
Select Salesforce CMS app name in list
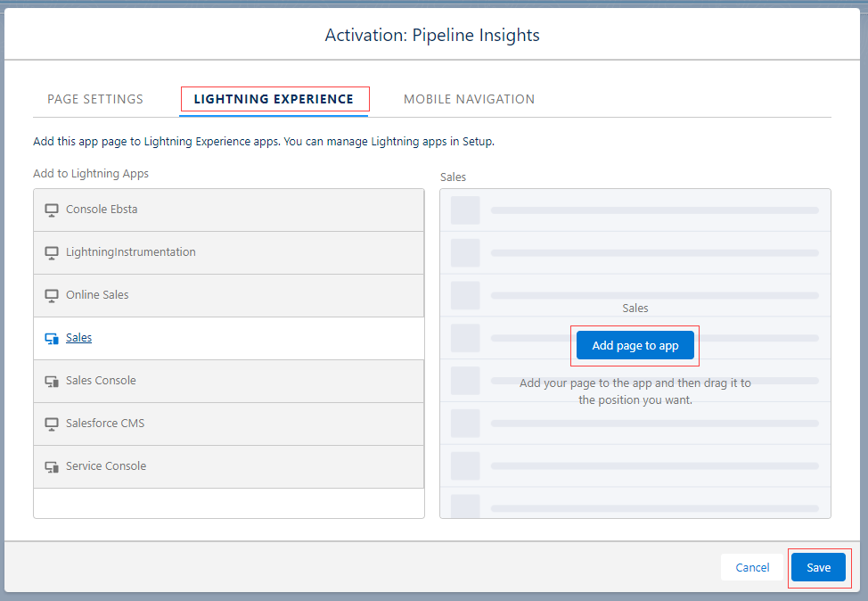[x=105, y=424]
